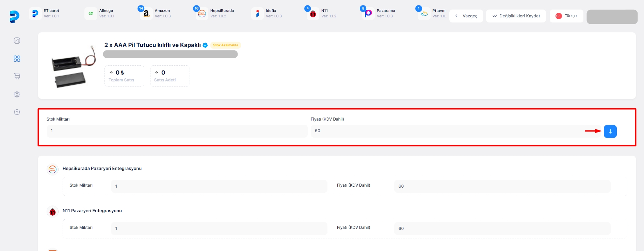This screenshot has width=644, height=251.
Task: Open the dashboard chart sidebar icon
Action: click(17, 41)
